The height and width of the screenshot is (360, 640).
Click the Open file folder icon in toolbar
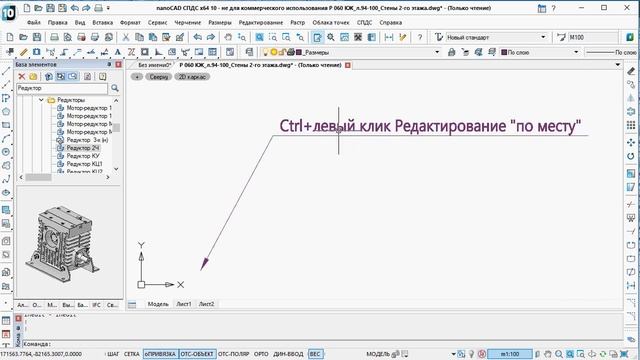pos(23,37)
